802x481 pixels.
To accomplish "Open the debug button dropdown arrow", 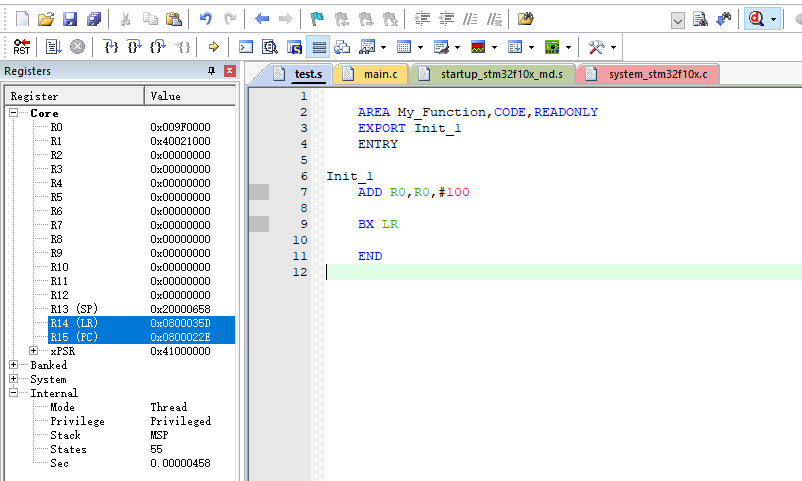I will 773,19.
